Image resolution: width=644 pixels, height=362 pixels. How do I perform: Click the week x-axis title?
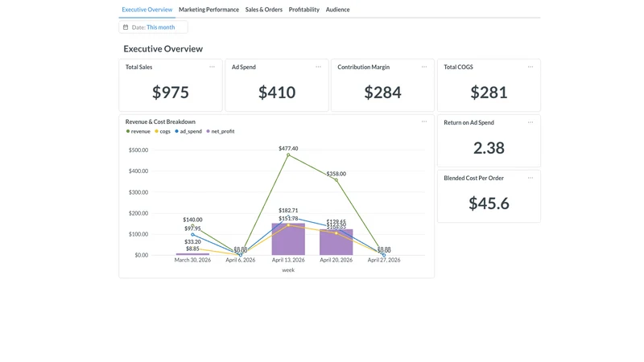coord(288,269)
